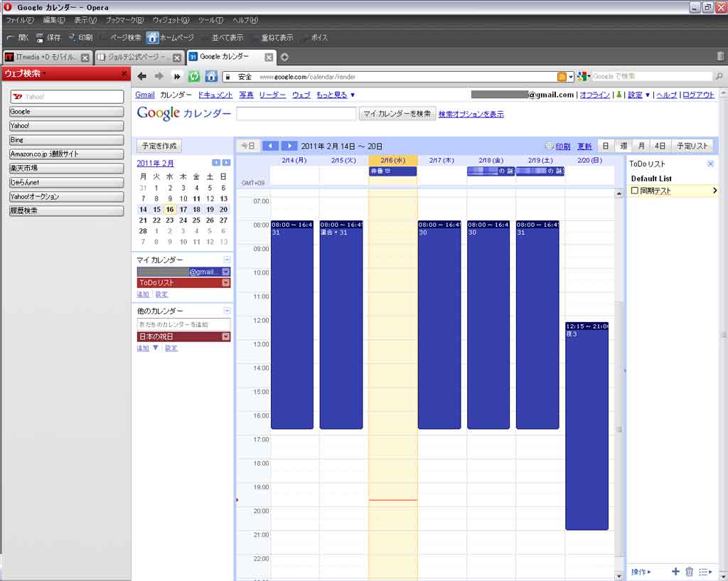
Task: Click the Yahoo! search field in side panel
Action: point(67,97)
